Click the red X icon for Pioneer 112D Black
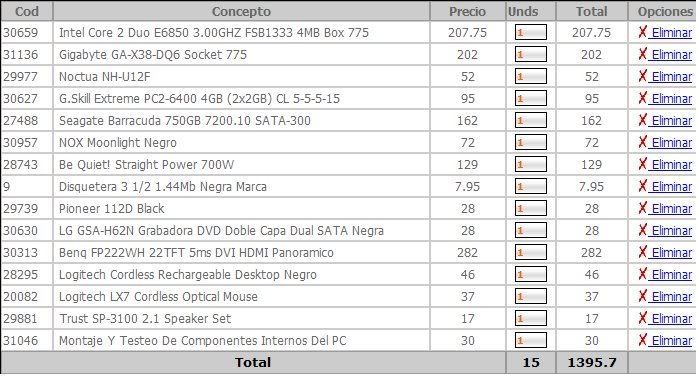Viewport: 696px width, 384px height. tap(642, 208)
